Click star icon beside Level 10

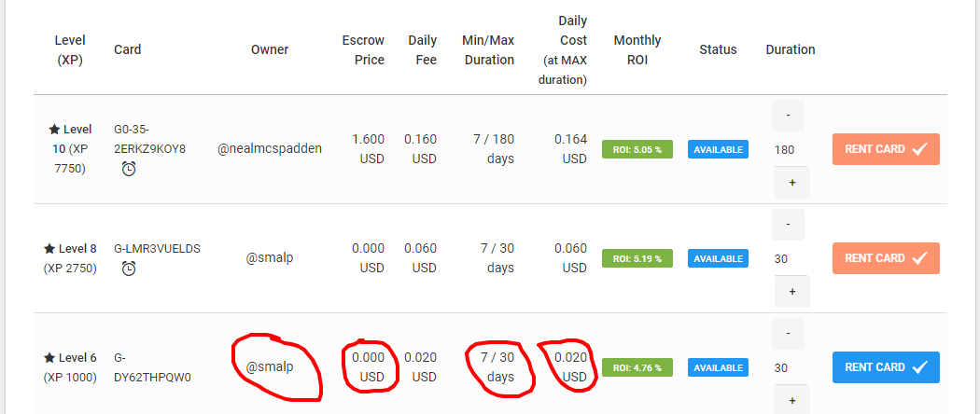click(x=54, y=131)
